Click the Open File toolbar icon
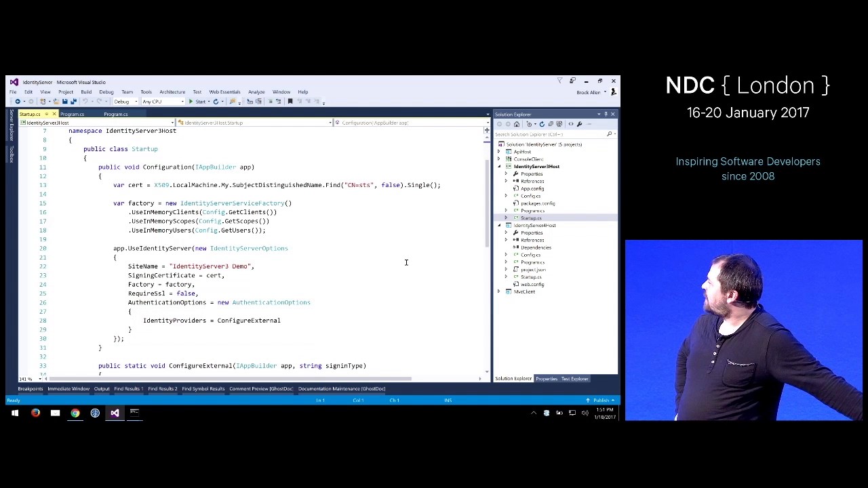The width and height of the screenshot is (868, 488). [56, 102]
